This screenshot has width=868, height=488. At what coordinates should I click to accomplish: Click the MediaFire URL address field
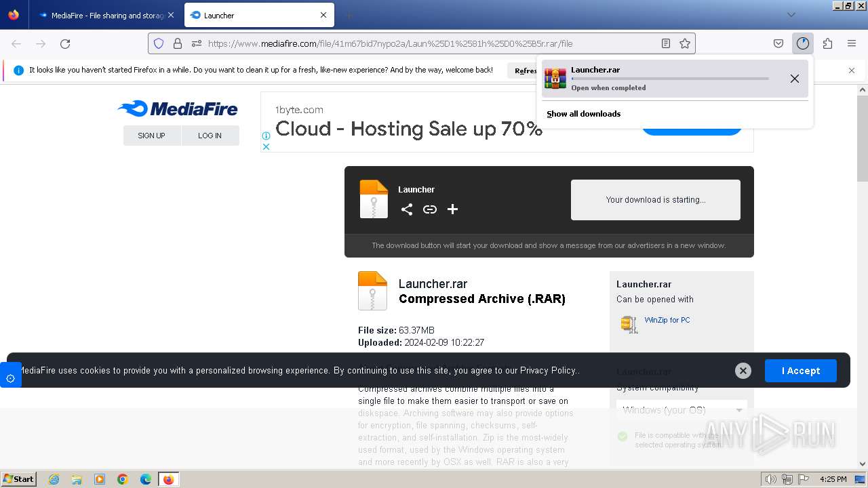[420, 43]
